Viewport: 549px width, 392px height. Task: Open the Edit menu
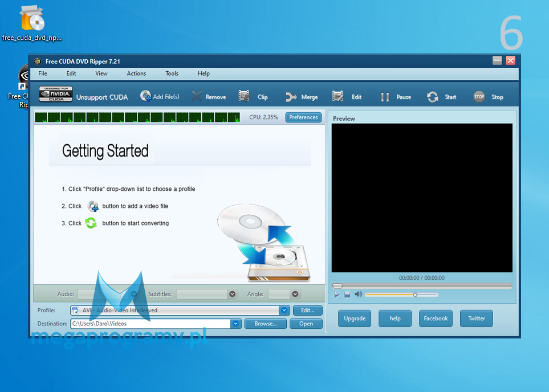[71, 73]
